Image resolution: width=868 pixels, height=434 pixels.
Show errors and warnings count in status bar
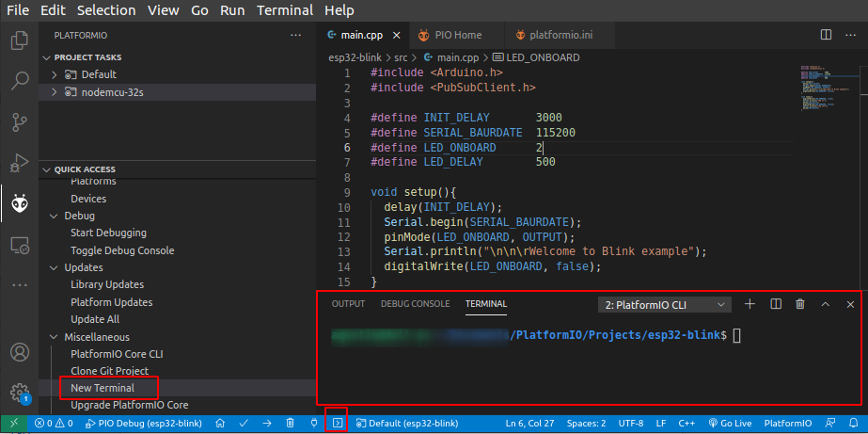point(54,423)
